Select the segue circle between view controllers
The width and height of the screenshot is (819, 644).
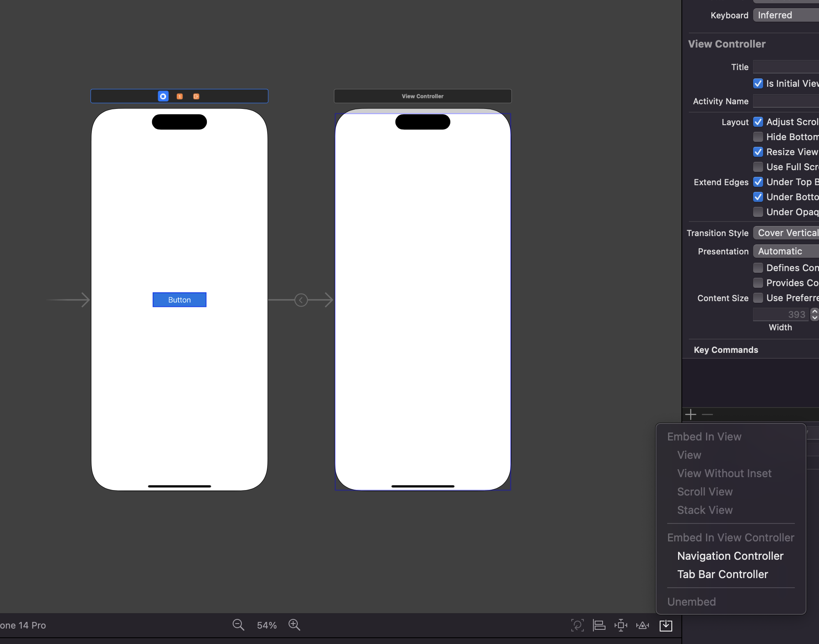[x=301, y=300]
